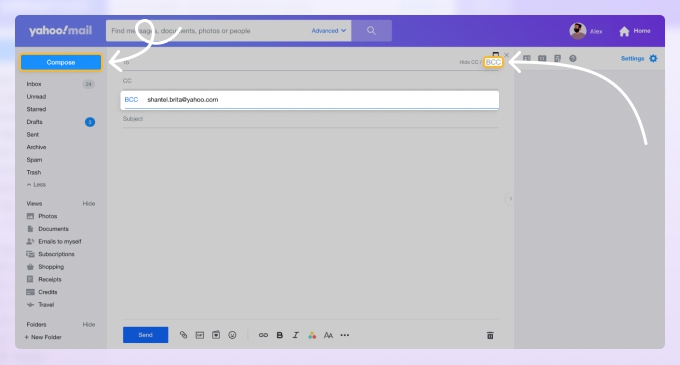Screen dimensions: 680x365
Task: Click the Yahoo Mail logo
Action: [x=60, y=31]
